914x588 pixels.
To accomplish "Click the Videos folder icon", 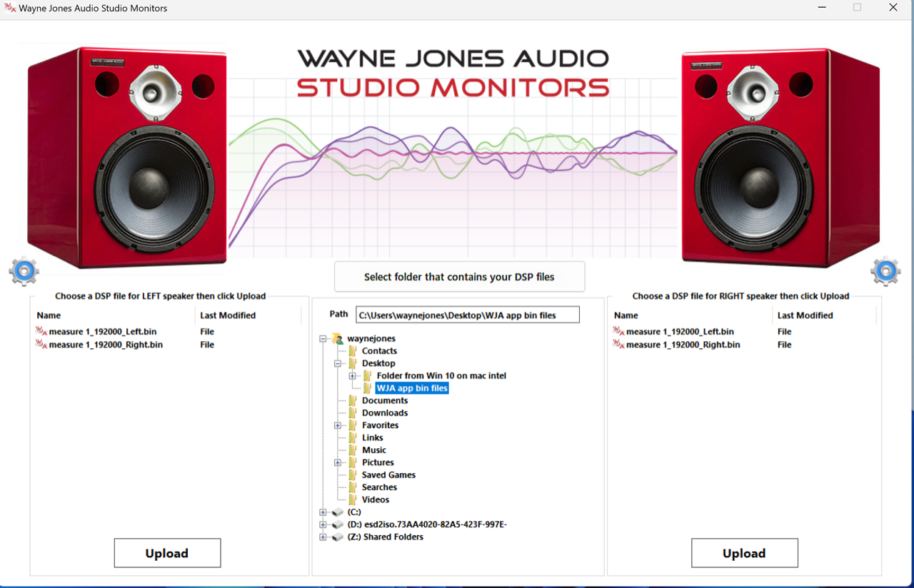I will (x=353, y=500).
